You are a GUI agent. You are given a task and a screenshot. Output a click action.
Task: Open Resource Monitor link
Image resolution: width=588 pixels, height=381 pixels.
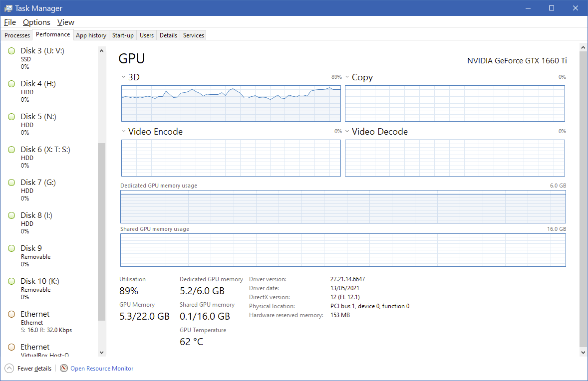102,368
